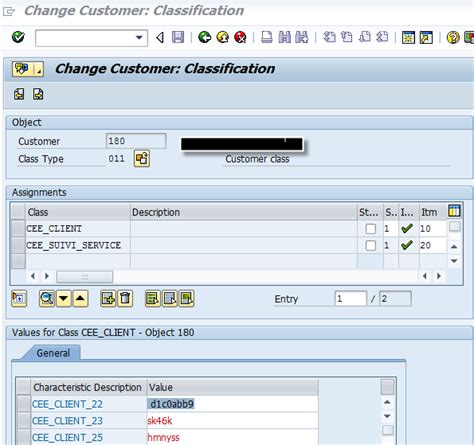Open the General tab
Screen dimensions: 474x445
pos(53,353)
